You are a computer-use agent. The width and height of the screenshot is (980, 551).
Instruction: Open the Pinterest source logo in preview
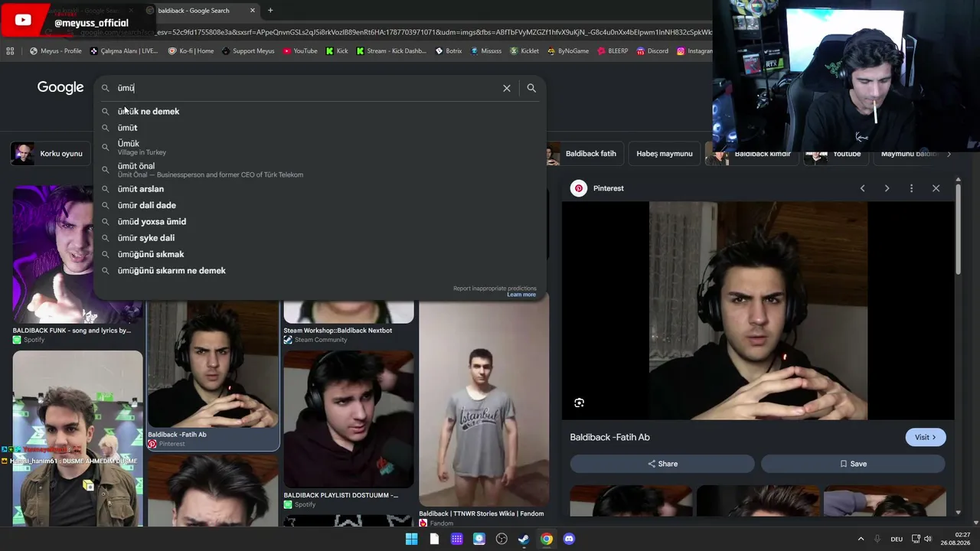(579, 188)
